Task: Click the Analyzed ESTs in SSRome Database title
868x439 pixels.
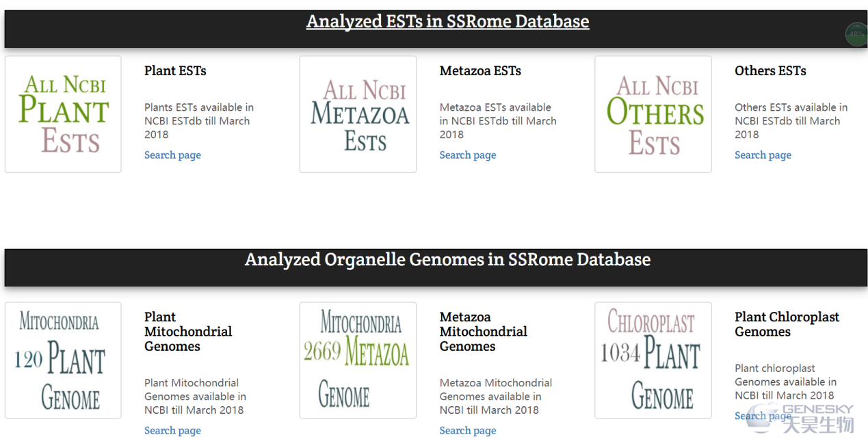Action: [447, 22]
